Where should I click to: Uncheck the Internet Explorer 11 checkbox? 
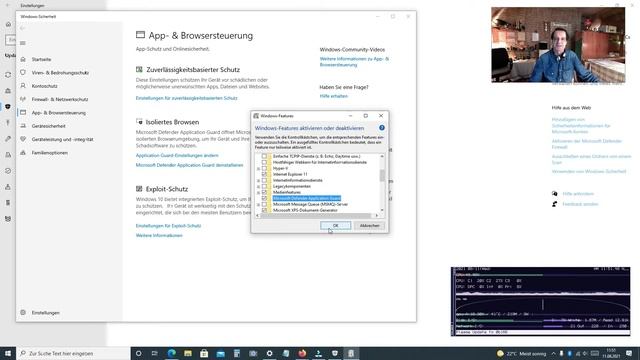[x=264, y=174]
